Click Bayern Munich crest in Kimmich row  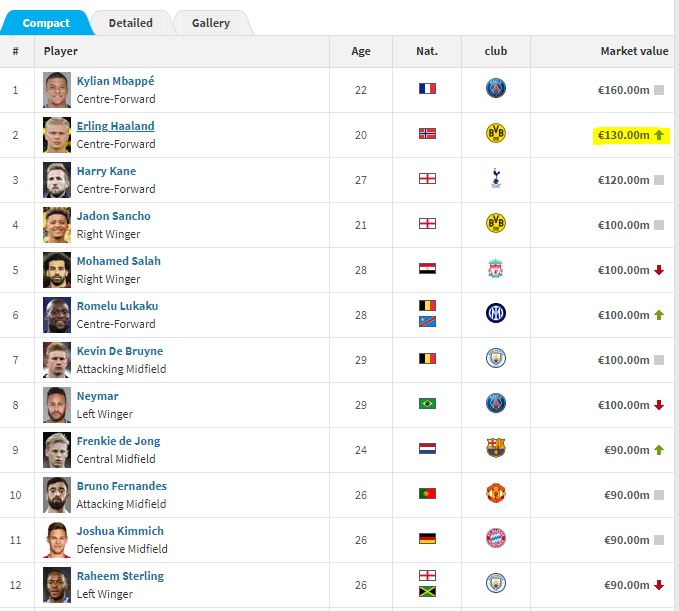pyautogui.click(x=496, y=538)
